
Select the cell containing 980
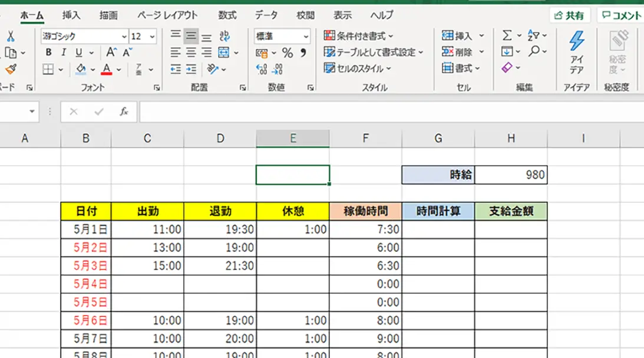[511, 175]
